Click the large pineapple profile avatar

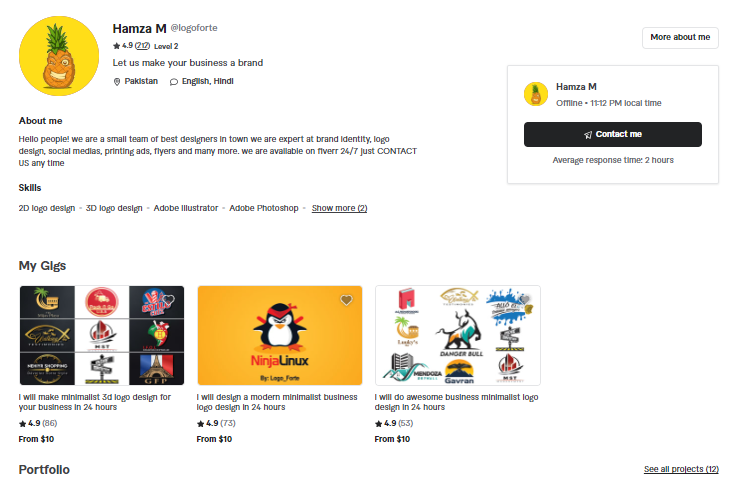(x=59, y=56)
